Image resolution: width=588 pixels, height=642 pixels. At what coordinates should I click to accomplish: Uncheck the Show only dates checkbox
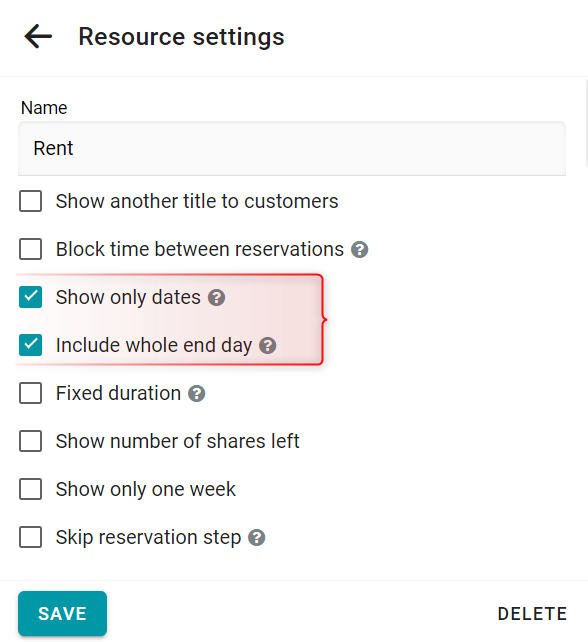(x=31, y=297)
